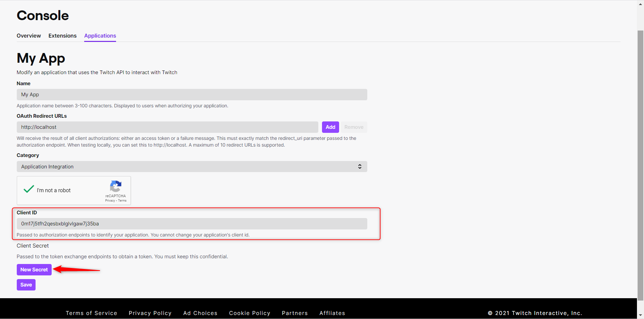Click the Name field containing My App
This screenshot has height=319, width=644.
tap(192, 95)
